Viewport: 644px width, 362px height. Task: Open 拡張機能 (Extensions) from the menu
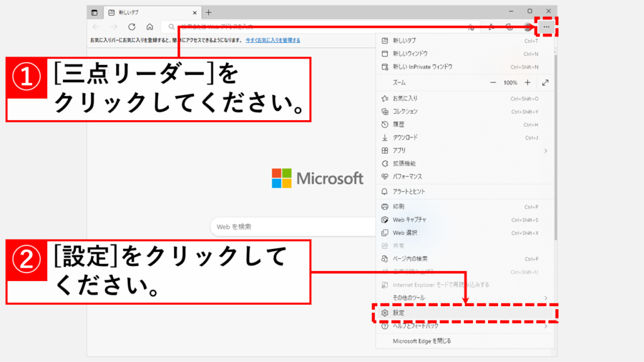point(405,163)
